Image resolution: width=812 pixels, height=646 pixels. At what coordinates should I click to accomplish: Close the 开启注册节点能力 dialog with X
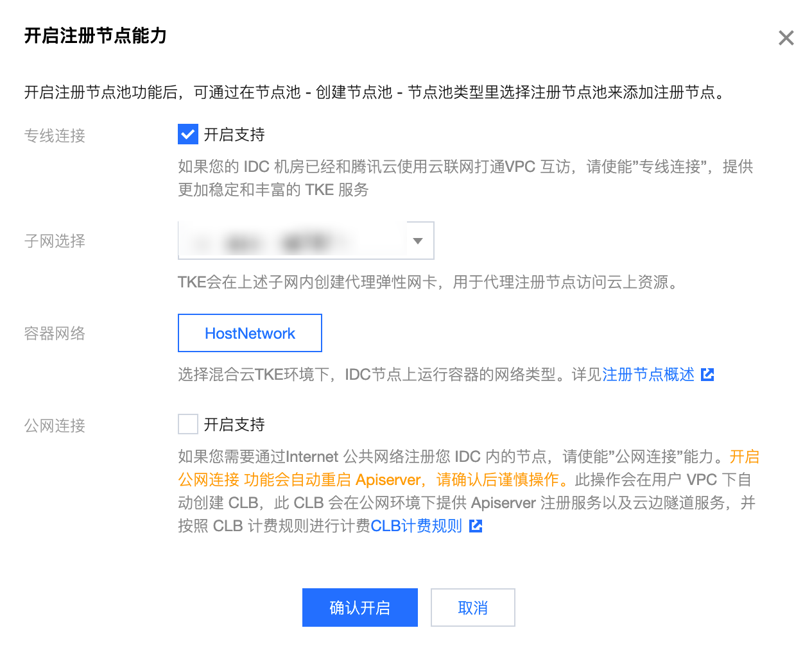coord(786,38)
